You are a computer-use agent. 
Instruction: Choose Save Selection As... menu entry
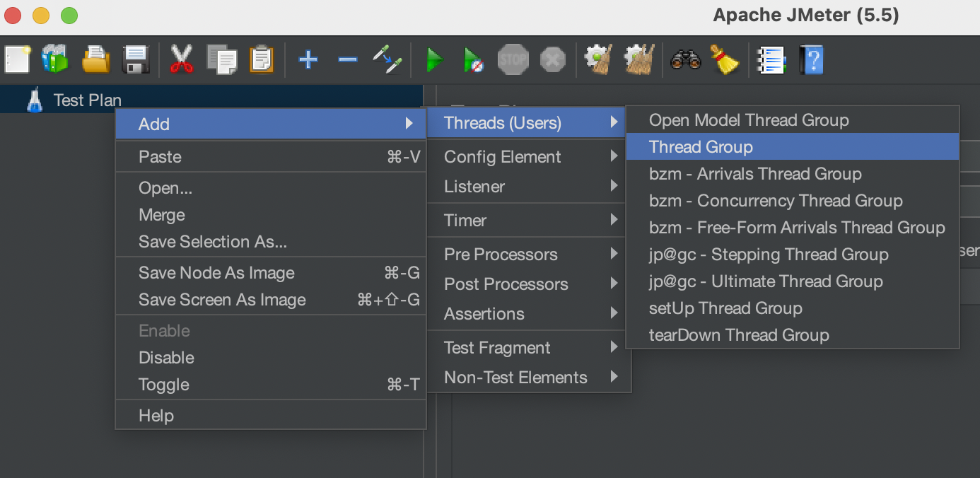pyautogui.click(x=271, y=242)
